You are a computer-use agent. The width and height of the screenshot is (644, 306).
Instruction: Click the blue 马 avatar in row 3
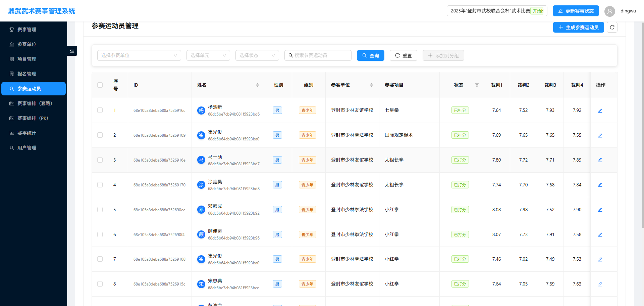(x=201, y=160)
